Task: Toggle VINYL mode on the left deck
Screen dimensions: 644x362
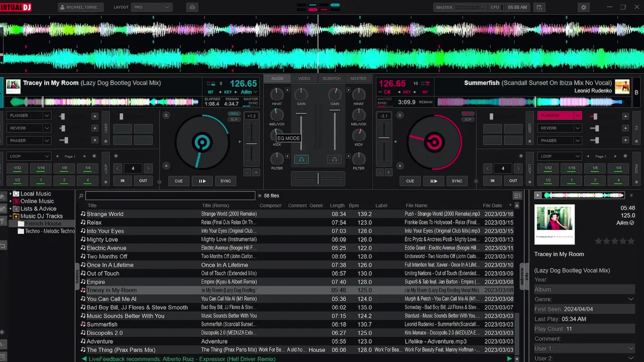Action: click(x=234, y=114)
